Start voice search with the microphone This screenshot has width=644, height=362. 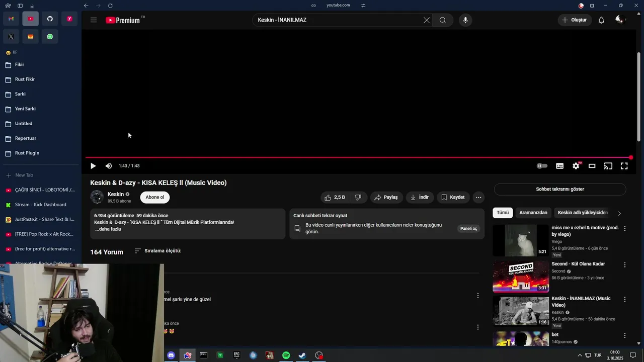tap(465, 20)
